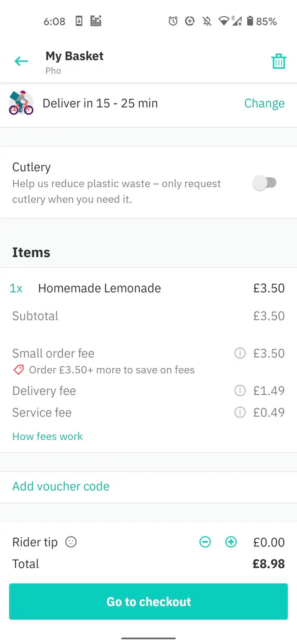The image size is (297, 644).
Task: Add voucher code
Action: point(61,486)
